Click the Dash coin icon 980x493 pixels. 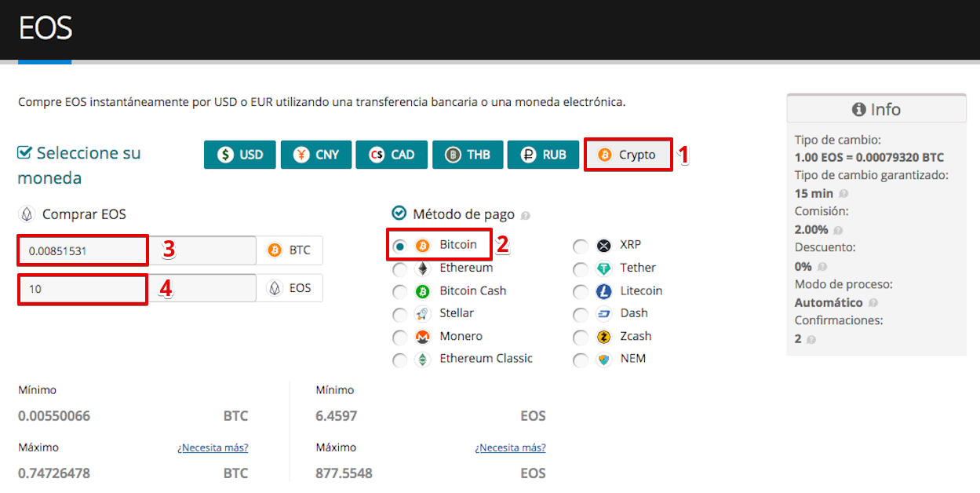603,314
